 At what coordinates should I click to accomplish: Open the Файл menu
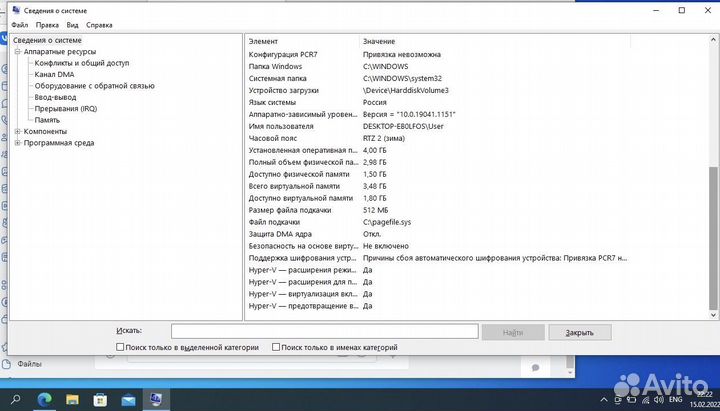point(19,23)
